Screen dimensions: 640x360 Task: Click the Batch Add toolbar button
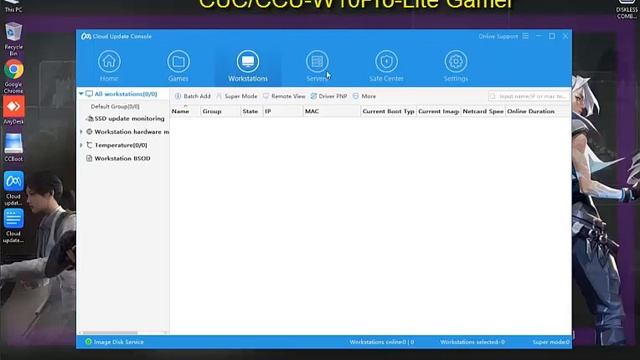tap(193, 96)
